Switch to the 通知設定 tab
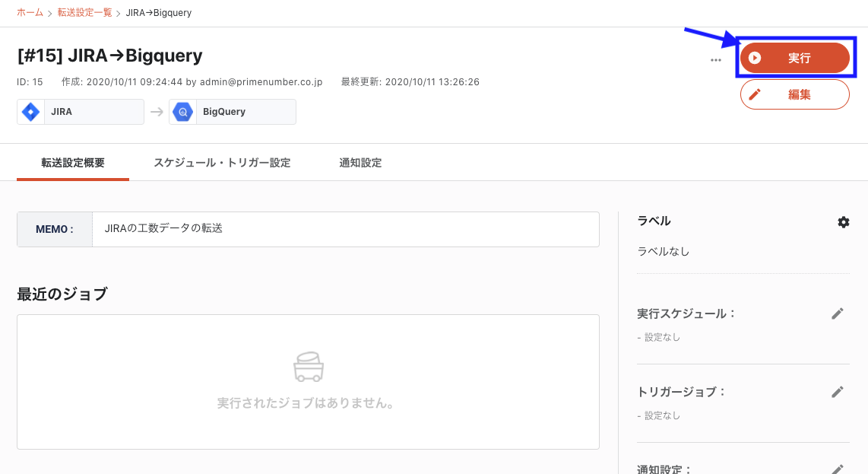This screenshot has width=868, height=474. point(360,162)
